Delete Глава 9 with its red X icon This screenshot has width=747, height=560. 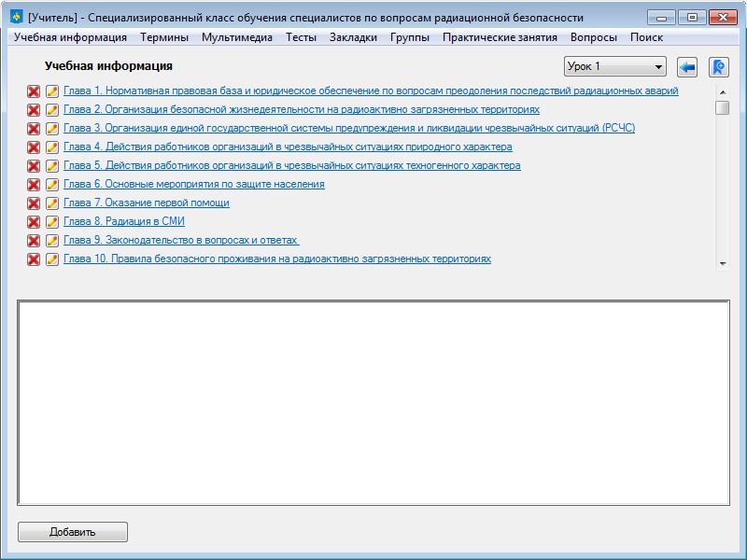[x=34, y=241]
